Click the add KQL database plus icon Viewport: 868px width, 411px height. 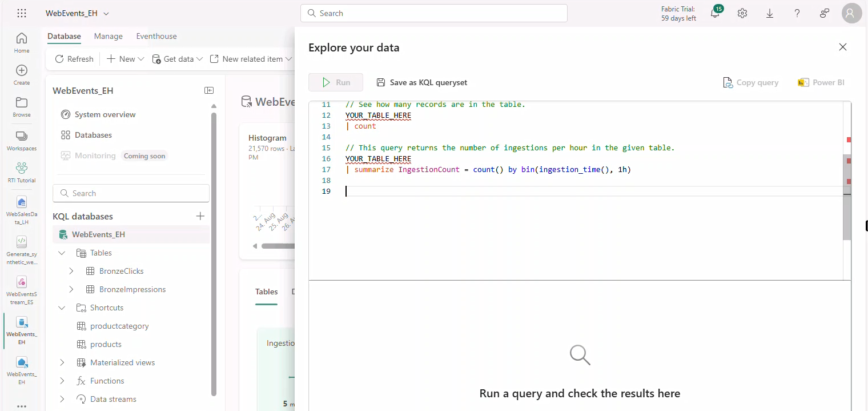click(x=200, y=216)
